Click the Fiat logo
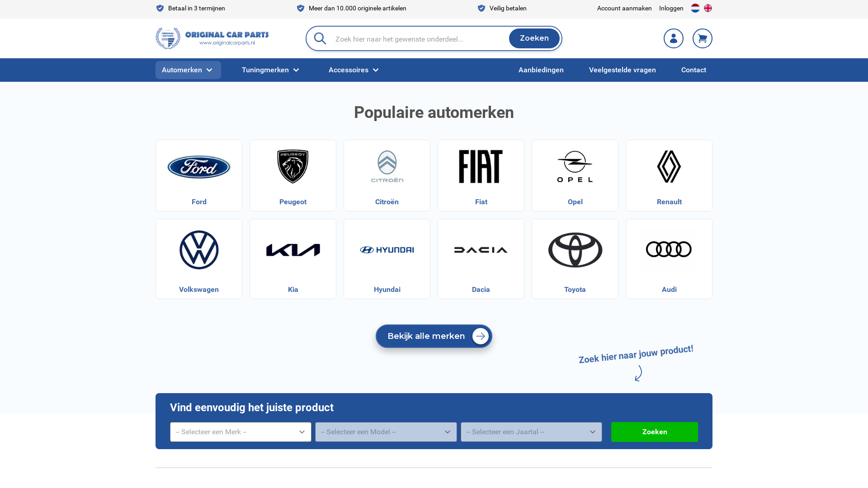Screen dimensions: 868x488 click(481, 167)
